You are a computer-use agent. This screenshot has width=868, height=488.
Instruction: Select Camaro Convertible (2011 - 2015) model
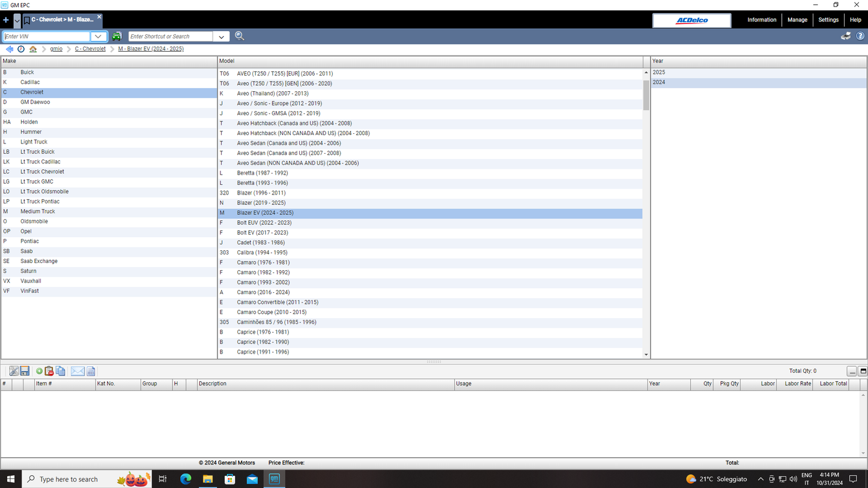point(430,303)
